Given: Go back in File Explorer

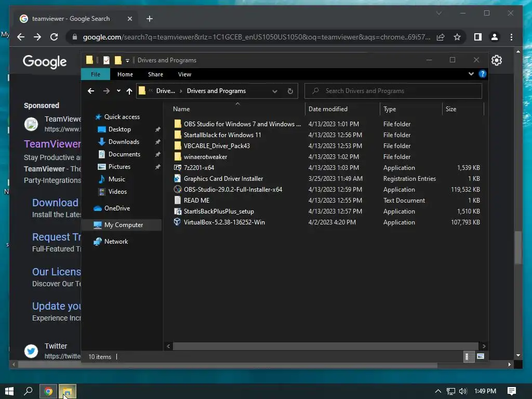Looking at the screenshot, I should tap(90, 91).
